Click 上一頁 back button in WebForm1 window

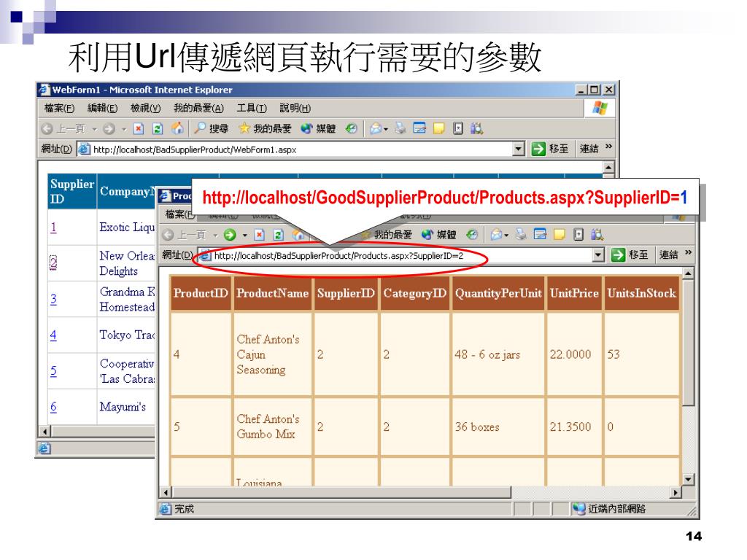point(63,128)
